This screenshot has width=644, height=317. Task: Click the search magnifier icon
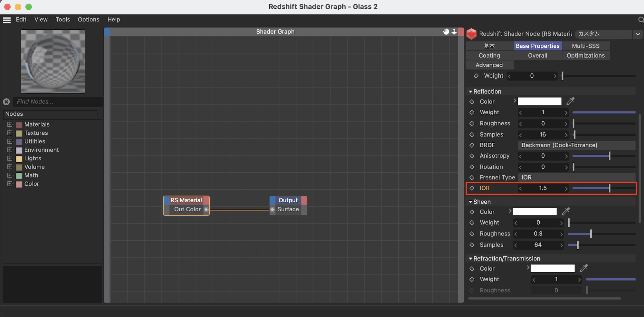[x=640, y=20]
